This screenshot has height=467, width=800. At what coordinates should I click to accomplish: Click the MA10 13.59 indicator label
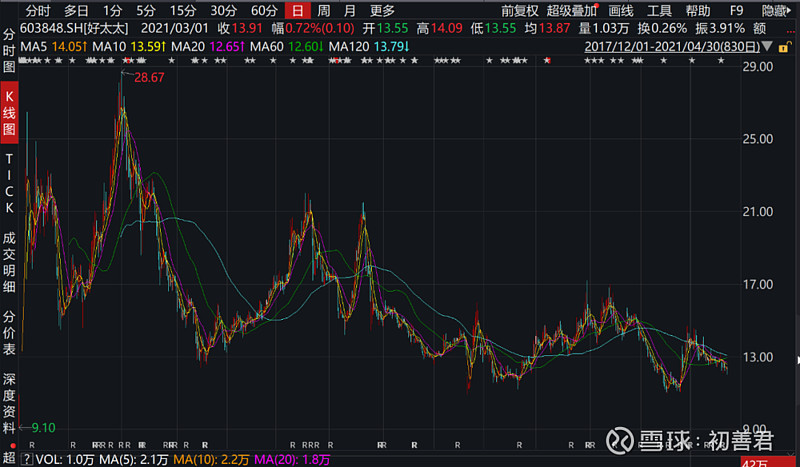click(x=129, y=47)
